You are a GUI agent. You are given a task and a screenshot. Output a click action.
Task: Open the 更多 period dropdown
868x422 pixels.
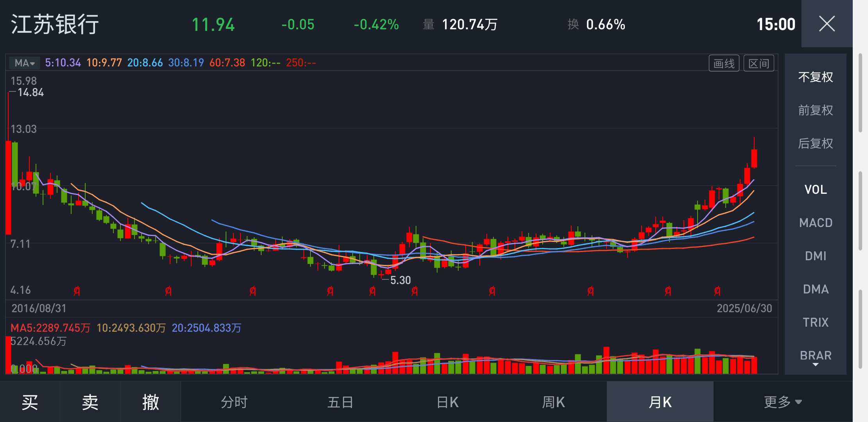[x=783, y=402]
